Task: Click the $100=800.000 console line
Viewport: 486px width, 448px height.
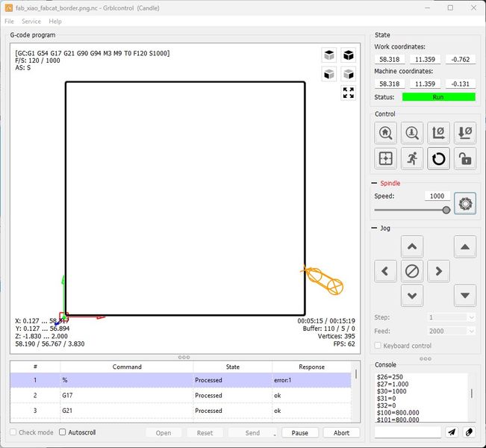Action: tap(398, 413)
